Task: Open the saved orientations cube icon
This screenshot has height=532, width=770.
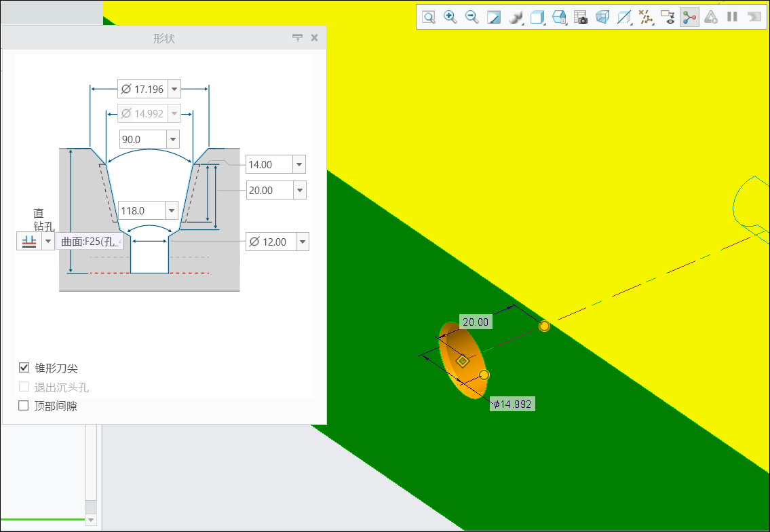Action: click(x=537, y=18)
